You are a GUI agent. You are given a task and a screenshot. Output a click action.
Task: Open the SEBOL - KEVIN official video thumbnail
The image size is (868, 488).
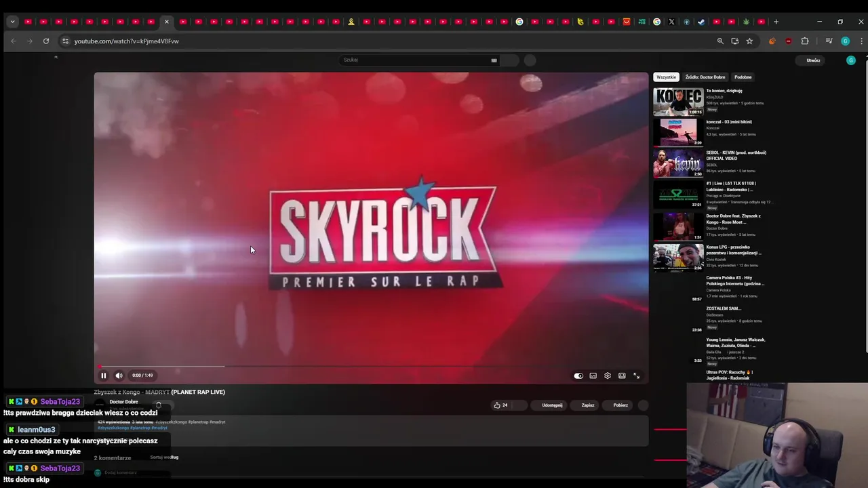coord(678,163)
